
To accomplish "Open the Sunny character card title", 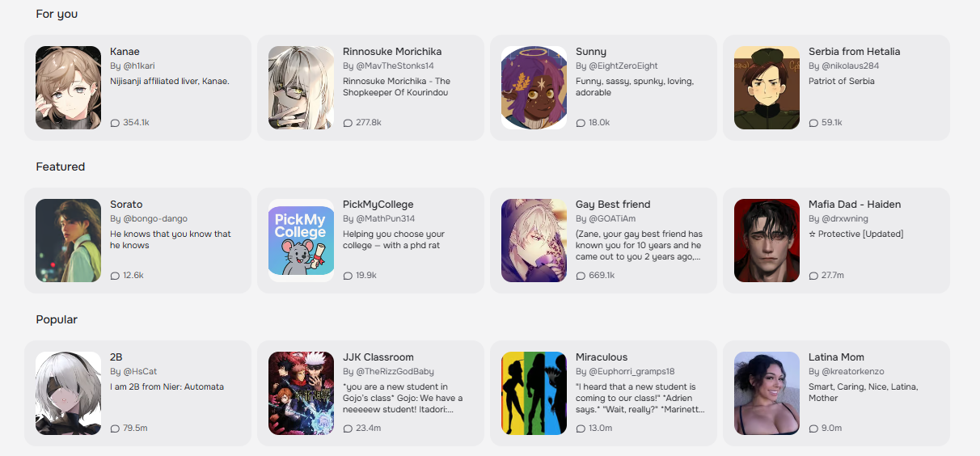I will pos(591,52).
